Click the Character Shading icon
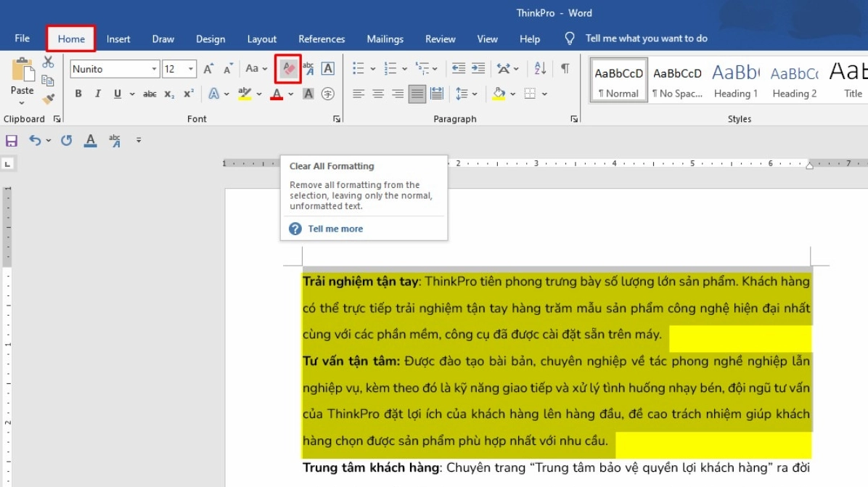The image size is (868, 487). coord(308,94)
